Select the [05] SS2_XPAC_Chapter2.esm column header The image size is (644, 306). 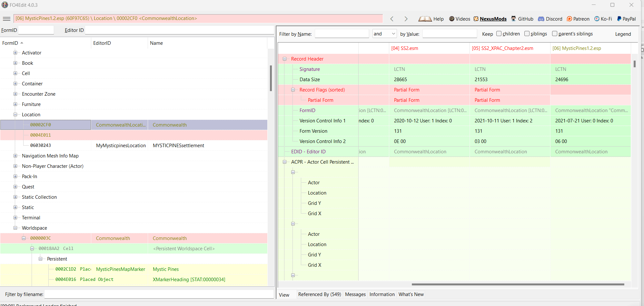click(x=510, y=48)
